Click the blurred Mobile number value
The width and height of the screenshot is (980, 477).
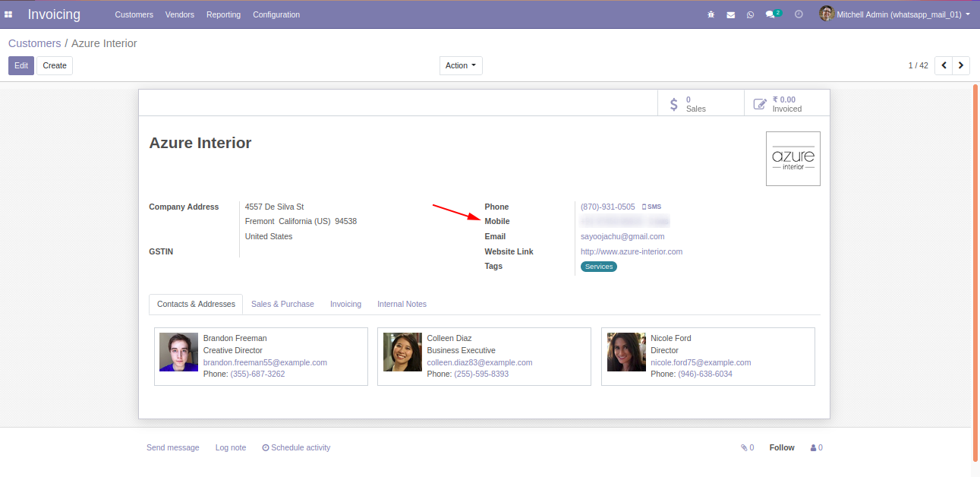pos(625,221)
